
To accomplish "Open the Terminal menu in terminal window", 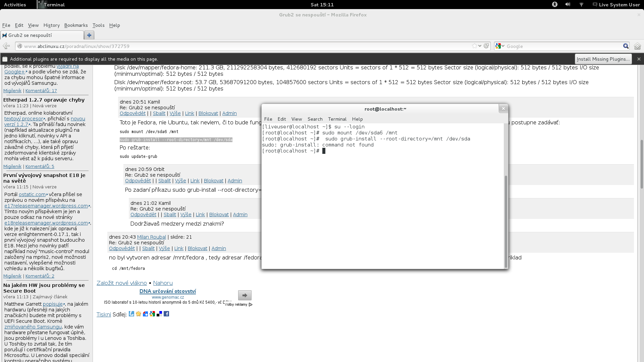I will tap(337, 119).
